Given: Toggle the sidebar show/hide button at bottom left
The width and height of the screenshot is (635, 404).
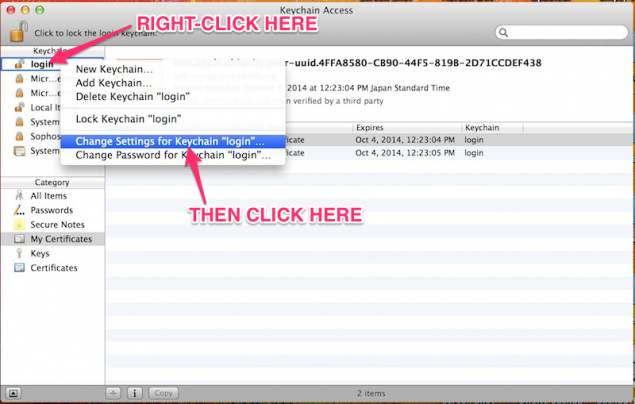Looking at the screenshot, I should (13, 393).
